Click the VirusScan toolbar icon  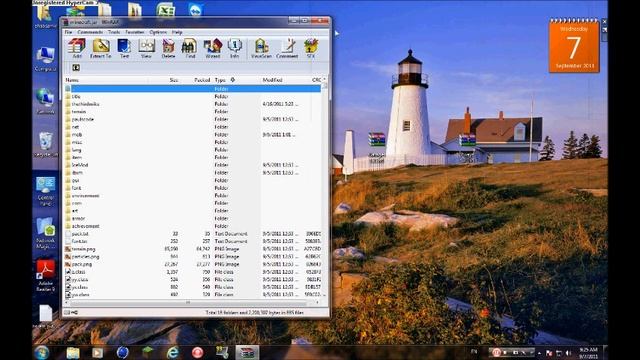[261, 48]
